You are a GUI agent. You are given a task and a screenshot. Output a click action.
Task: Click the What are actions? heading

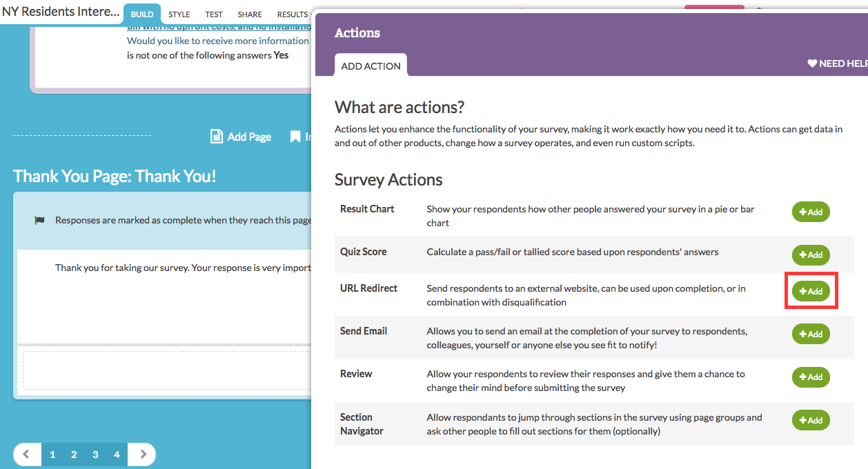[400, 108]
